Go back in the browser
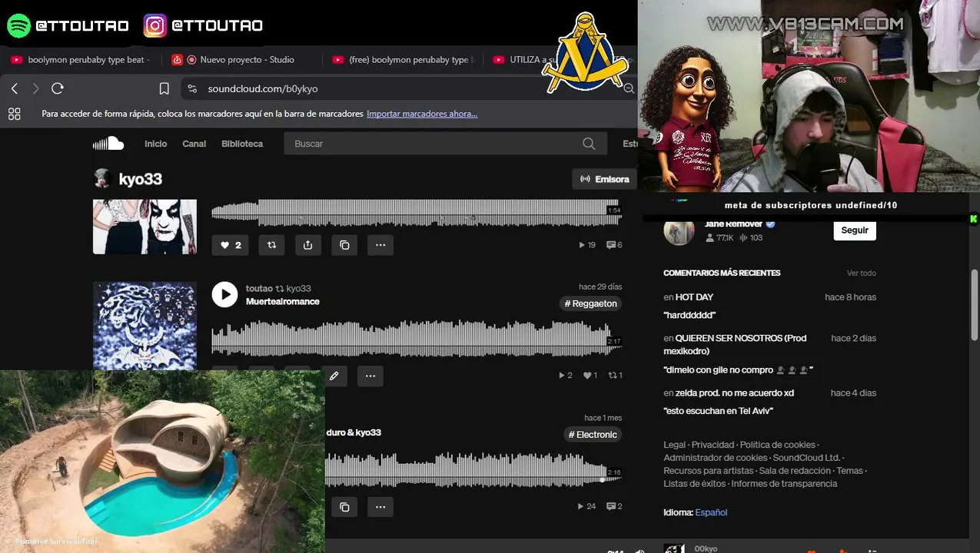This screenshot has height=553, width=980. [15, 88]
